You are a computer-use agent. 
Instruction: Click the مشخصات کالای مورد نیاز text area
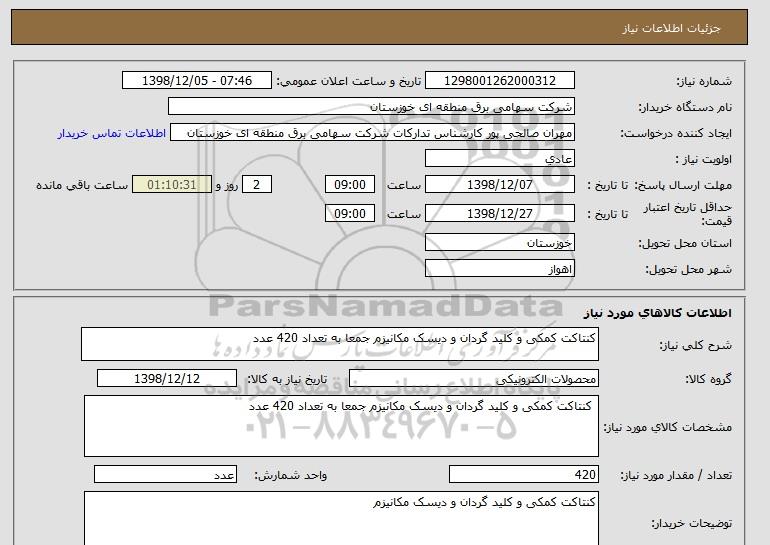341,425
